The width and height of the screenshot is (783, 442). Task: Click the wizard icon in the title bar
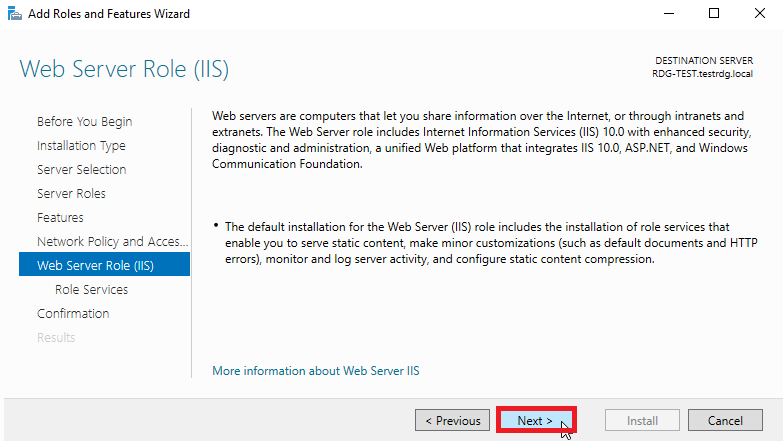point(14,13)
